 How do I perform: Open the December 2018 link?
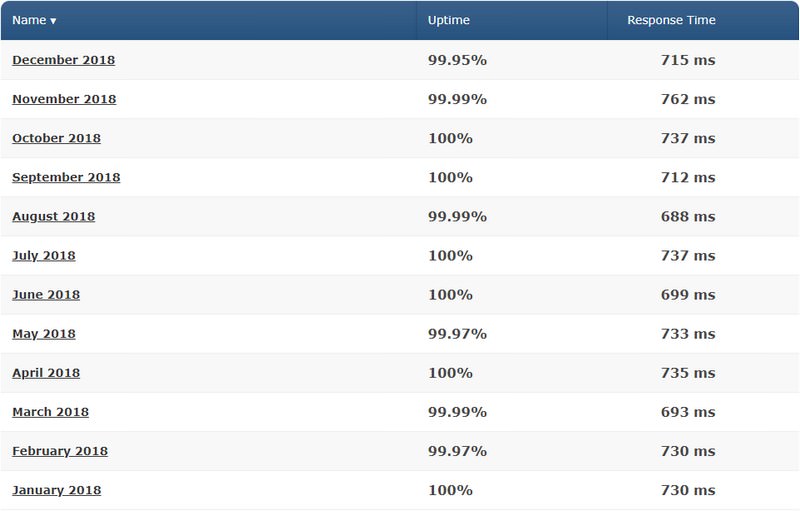(x=63, y=60)
